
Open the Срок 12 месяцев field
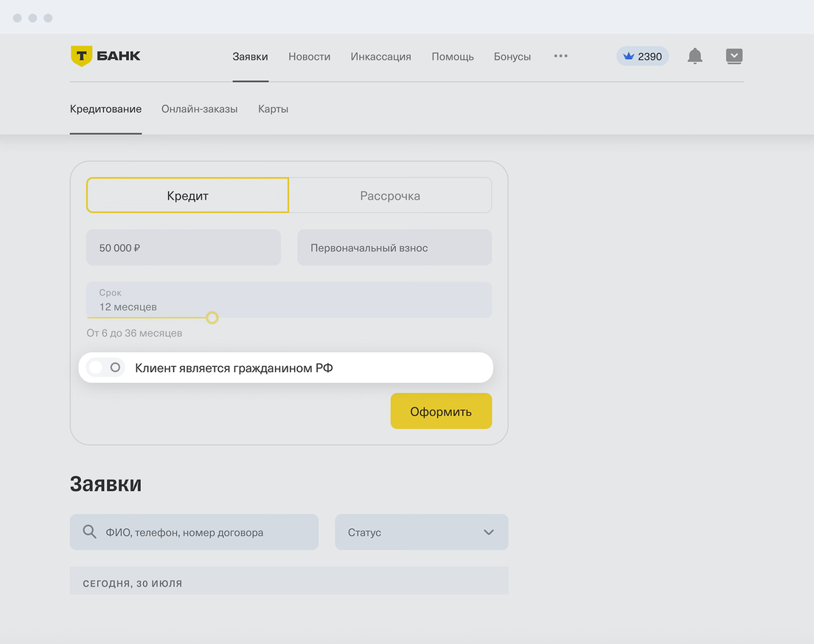click(x=288, y=299)
